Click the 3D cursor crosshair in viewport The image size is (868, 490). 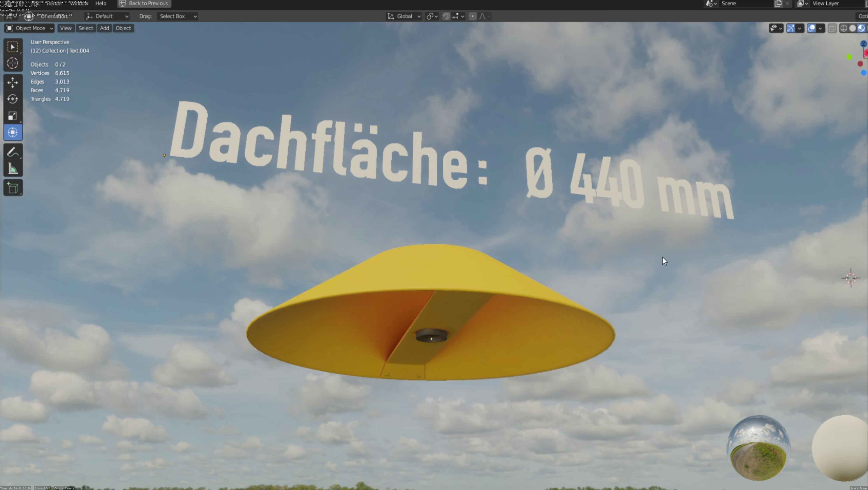850,278
